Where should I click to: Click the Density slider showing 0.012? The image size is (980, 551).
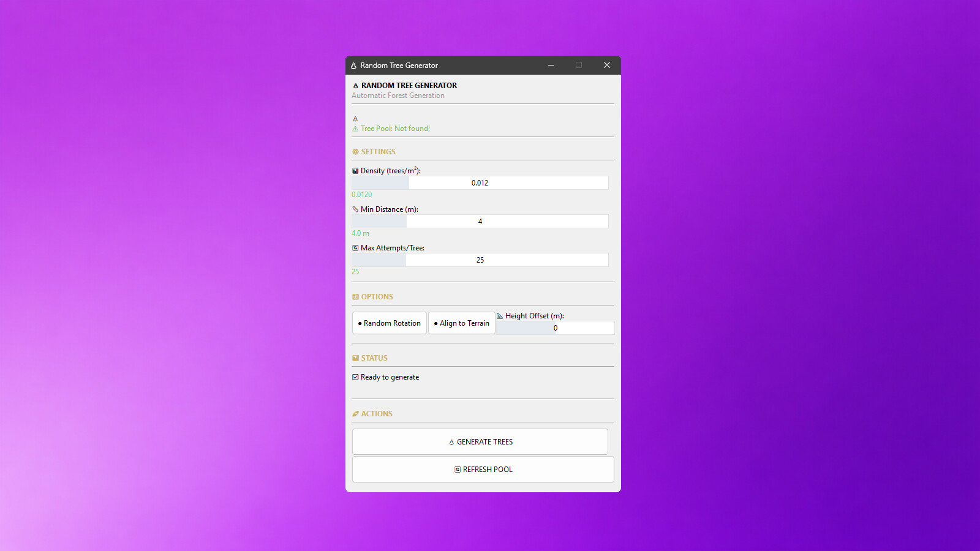pos(480,183)
